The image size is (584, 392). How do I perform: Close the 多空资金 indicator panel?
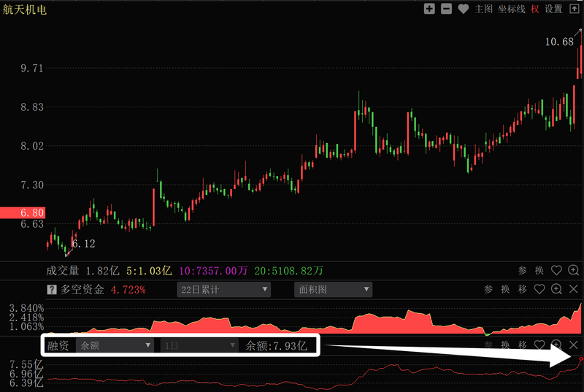click(x=574, y=290)
